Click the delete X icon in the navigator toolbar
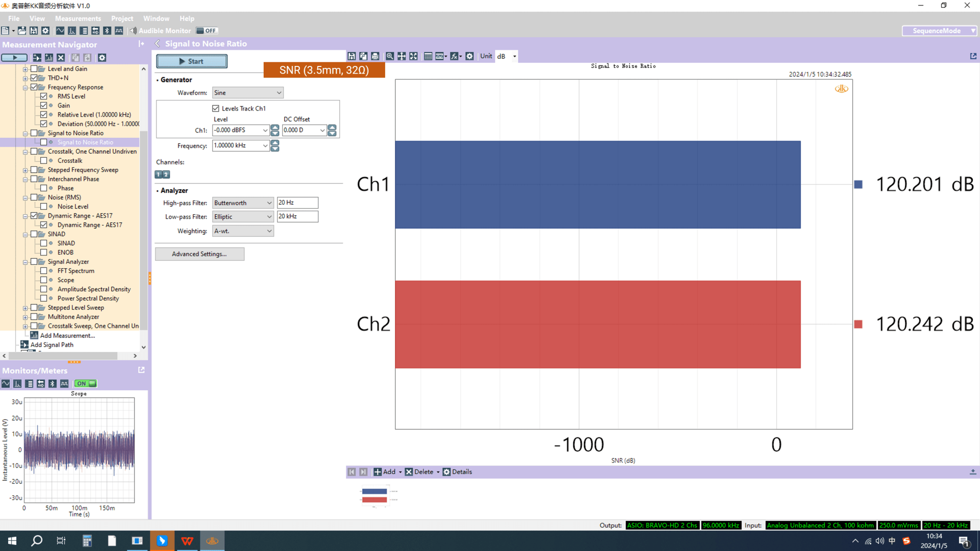Viewport: 980px width, 551px height. (61, 57)
